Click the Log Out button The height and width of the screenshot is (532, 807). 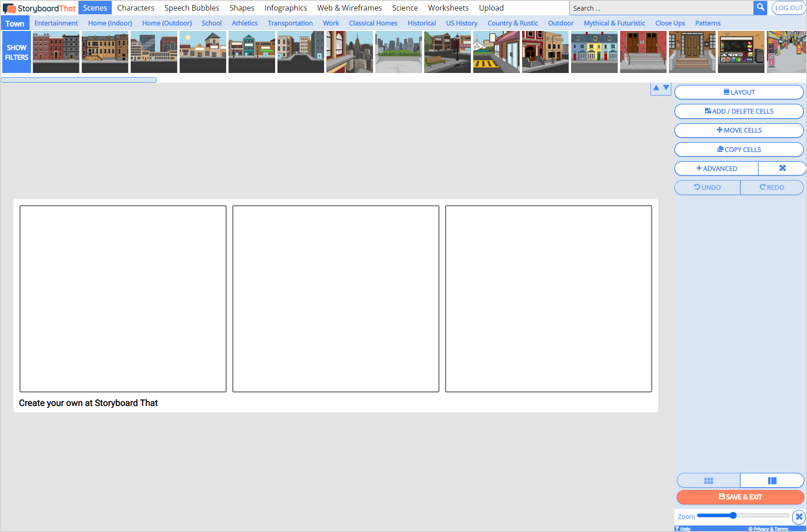[x=789, y=8]
